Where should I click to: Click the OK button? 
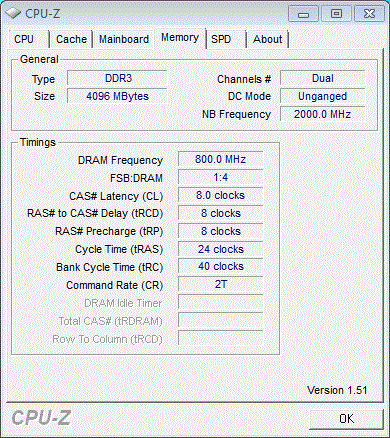pos(346,419)
